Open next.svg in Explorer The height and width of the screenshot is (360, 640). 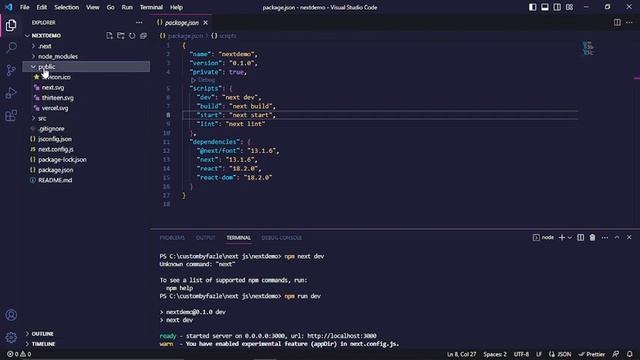[x=86, y=87]
